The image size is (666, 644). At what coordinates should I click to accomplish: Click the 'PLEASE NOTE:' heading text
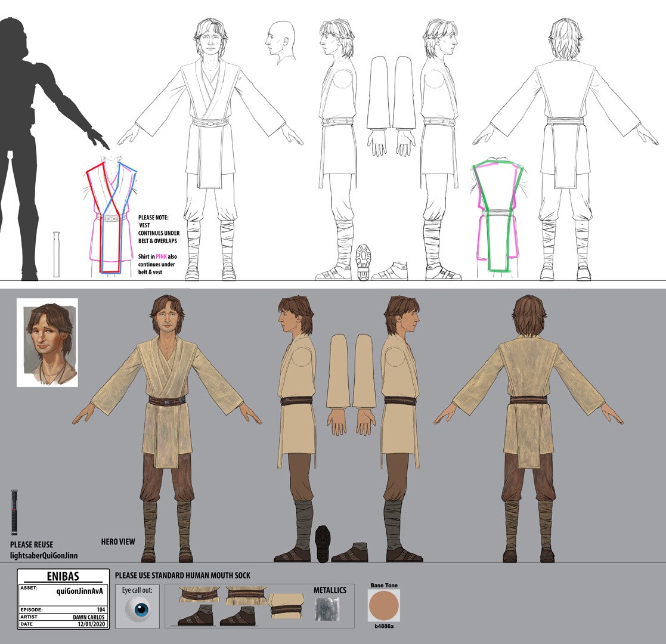[x=153, y=217]
